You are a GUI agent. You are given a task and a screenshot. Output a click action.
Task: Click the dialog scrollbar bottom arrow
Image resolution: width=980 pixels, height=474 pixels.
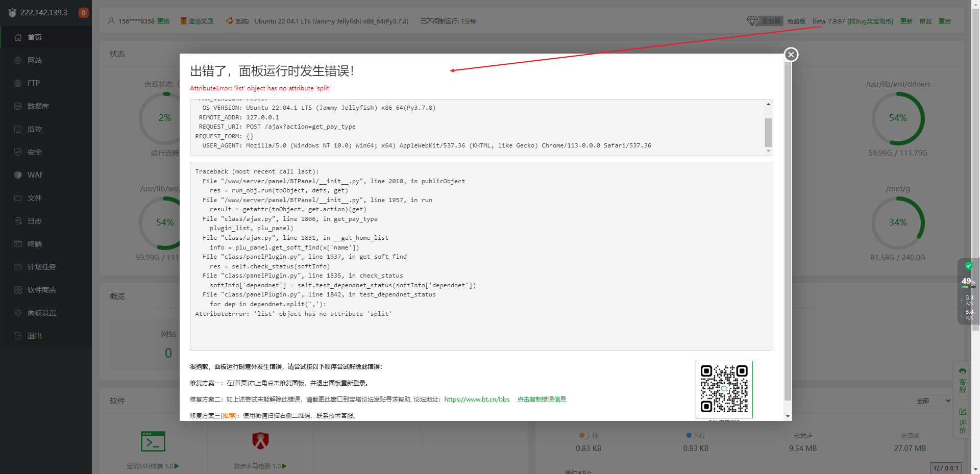click(x=788, y=416)
